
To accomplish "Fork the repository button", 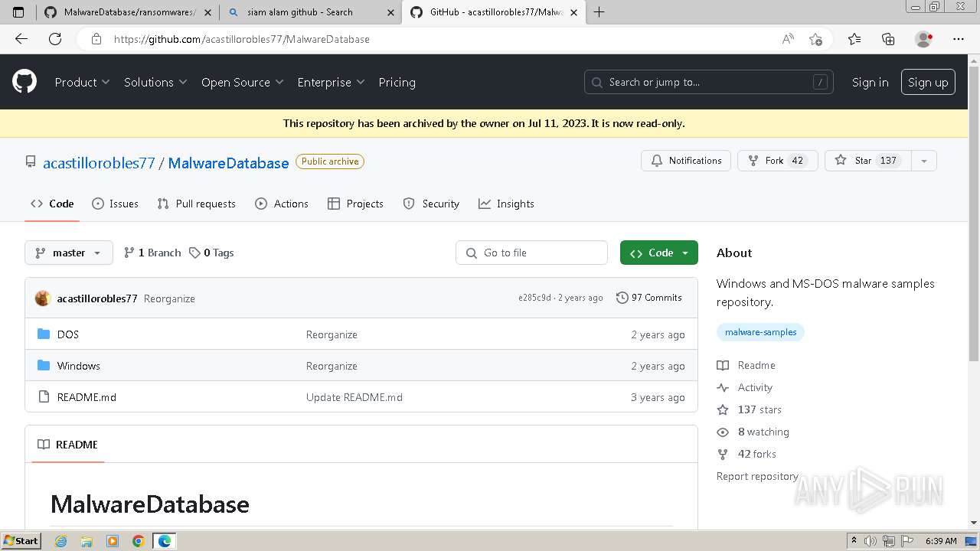I will [777, 161].
